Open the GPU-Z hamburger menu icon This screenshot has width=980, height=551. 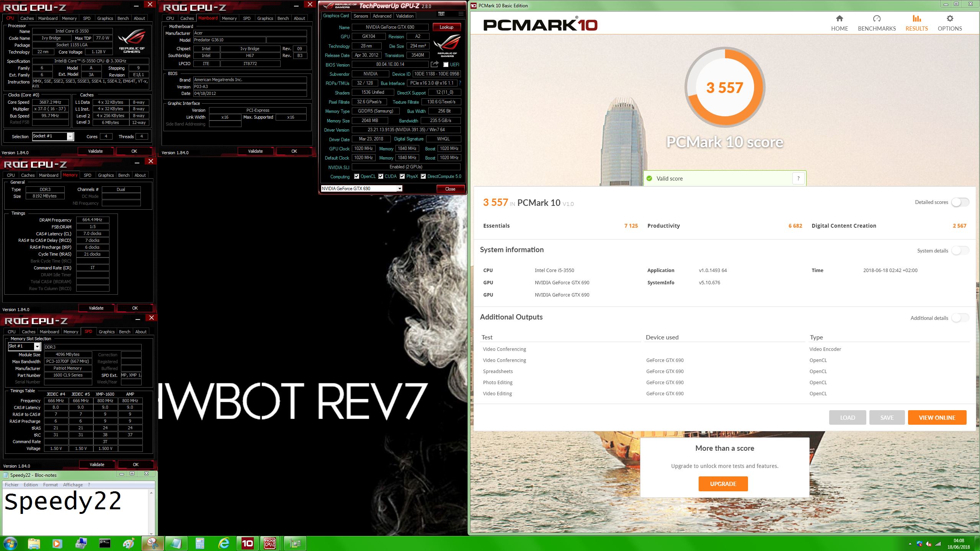coord(461,14)
